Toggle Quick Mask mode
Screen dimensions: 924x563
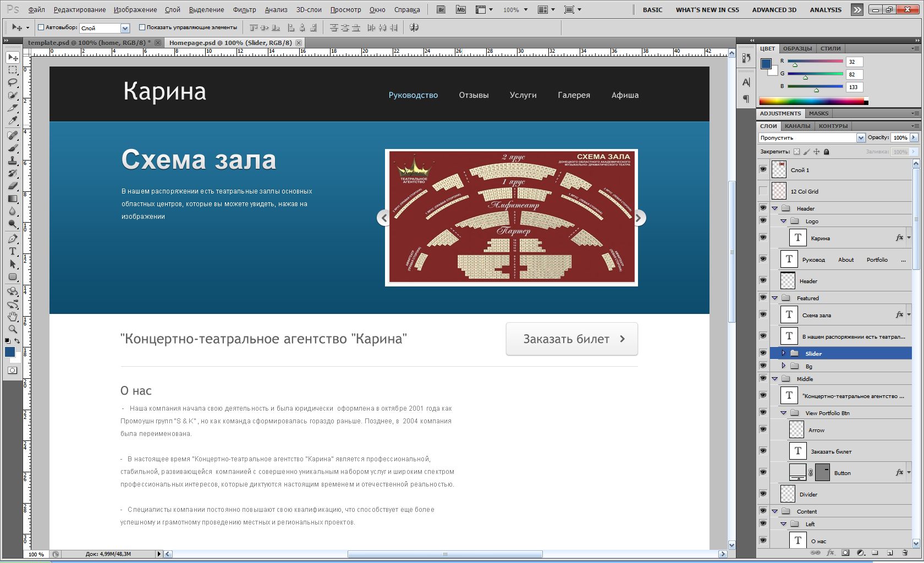pyautogui.click(x=12, y=371)
